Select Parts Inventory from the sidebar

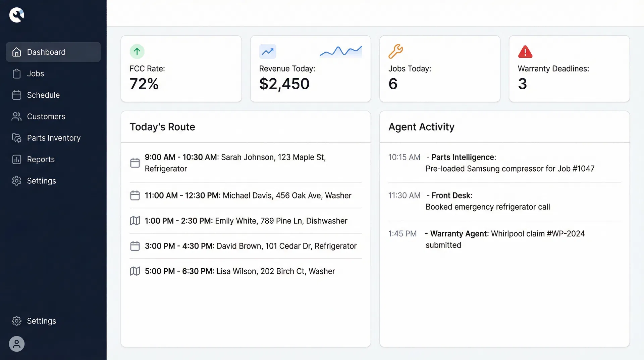[53, 138]
